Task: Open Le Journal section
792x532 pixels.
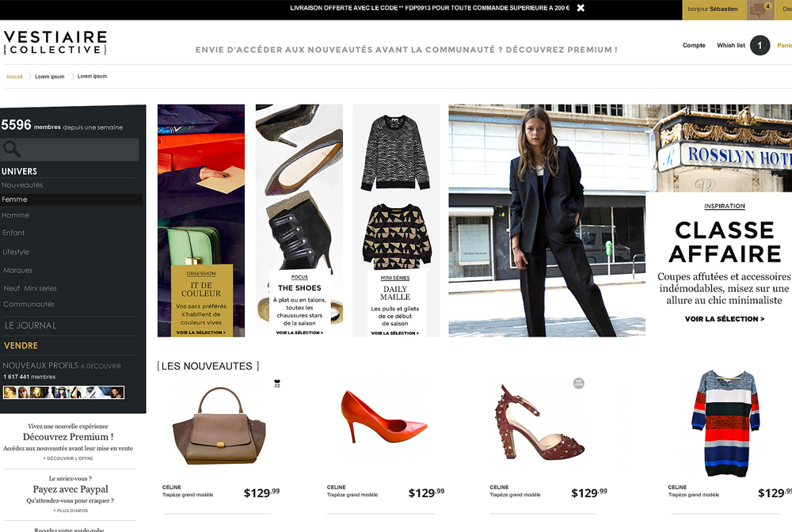Action: coord(30,325)
